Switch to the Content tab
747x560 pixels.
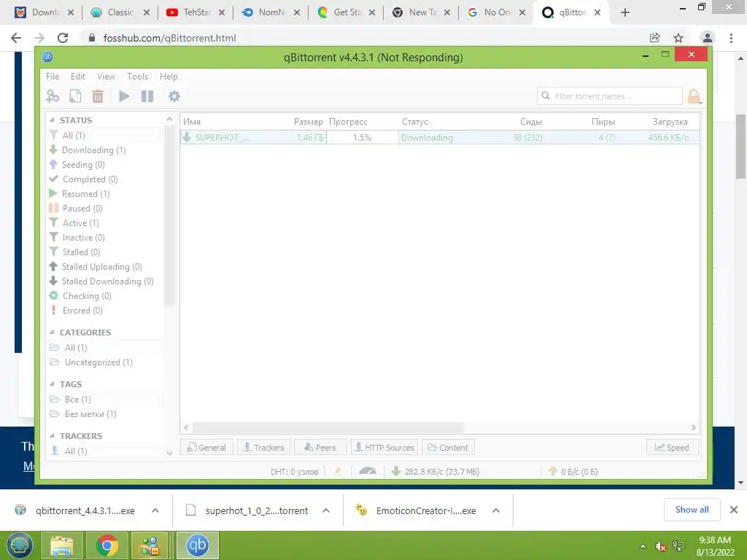(448, 448)
